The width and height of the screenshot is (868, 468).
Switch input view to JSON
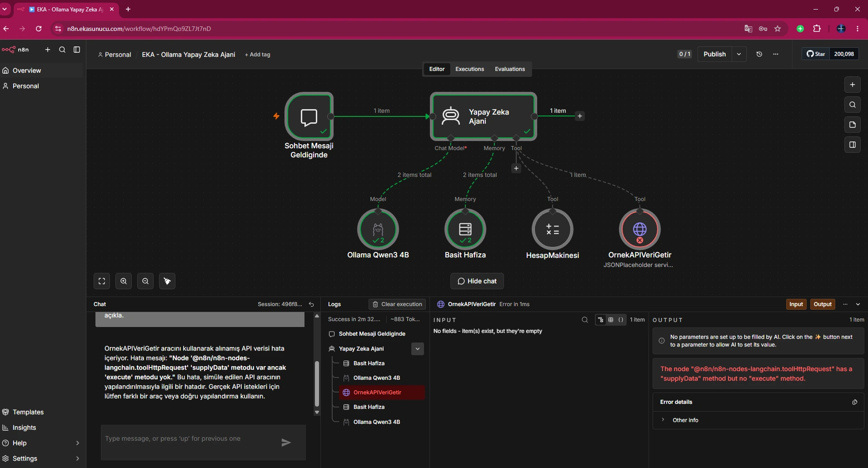click(621, 320)
